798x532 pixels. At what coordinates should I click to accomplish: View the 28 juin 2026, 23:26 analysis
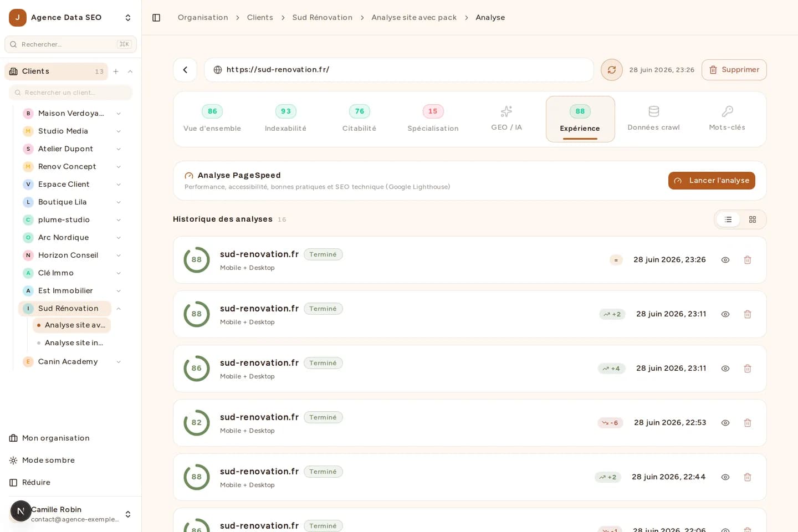[x=725, y=260]
